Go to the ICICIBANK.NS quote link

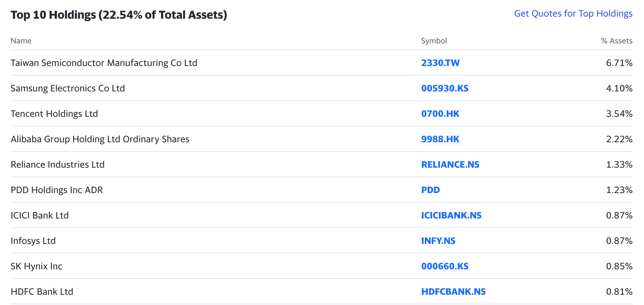(451, 215)
